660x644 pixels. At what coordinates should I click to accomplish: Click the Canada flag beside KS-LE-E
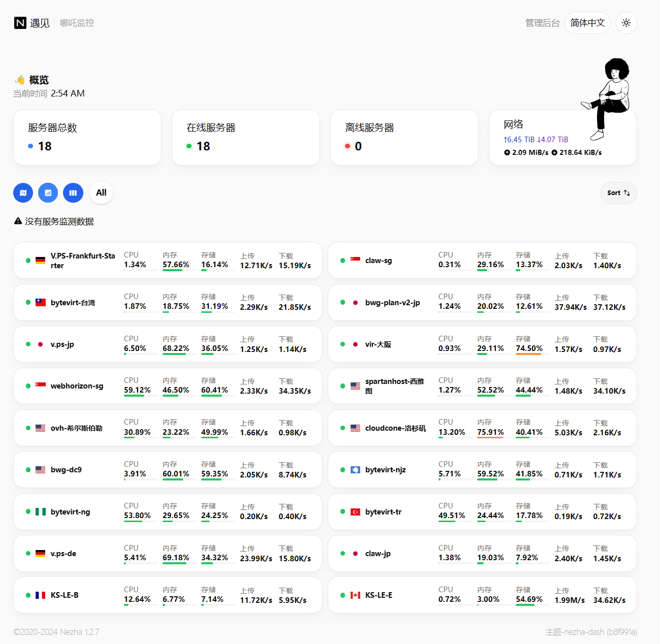point(355,595)
